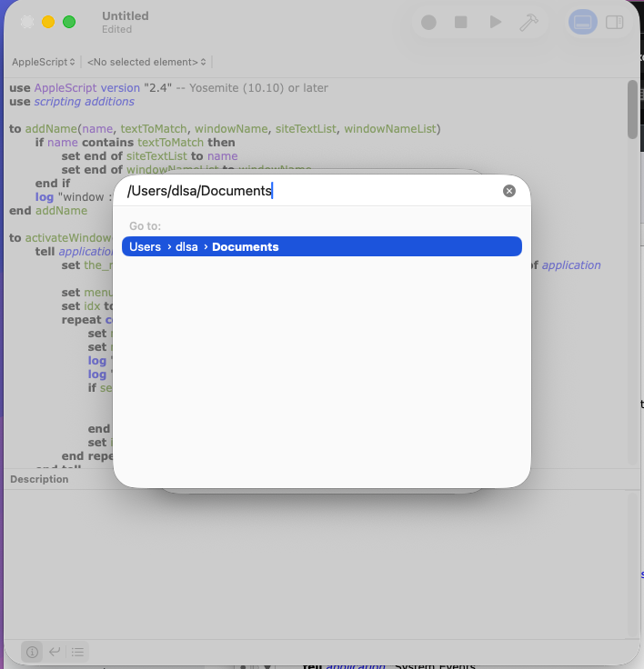Select the Users › dlsa › Documents suggestion
This screenshot has width=644, height=669.
click(321, 246)
